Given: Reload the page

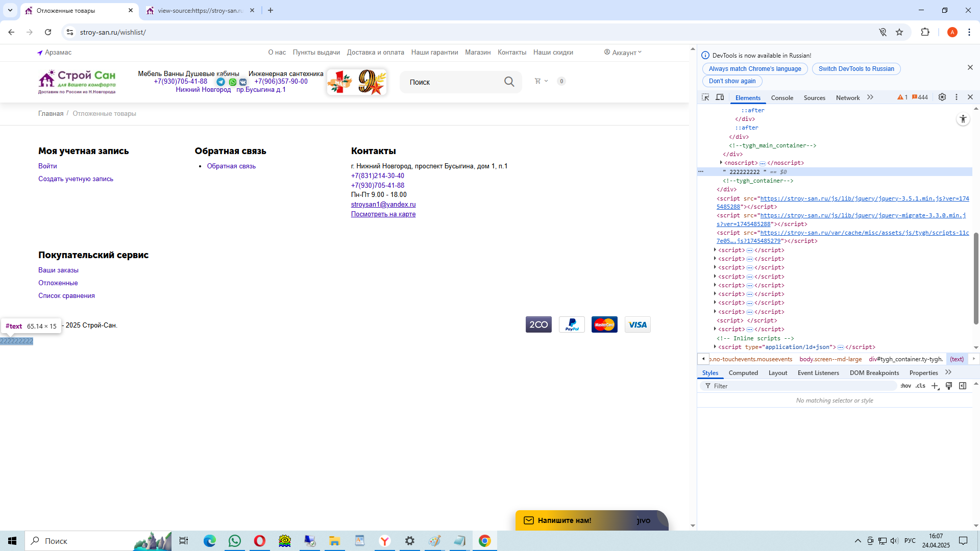Looking at the screenshot, I should [48, 32].
